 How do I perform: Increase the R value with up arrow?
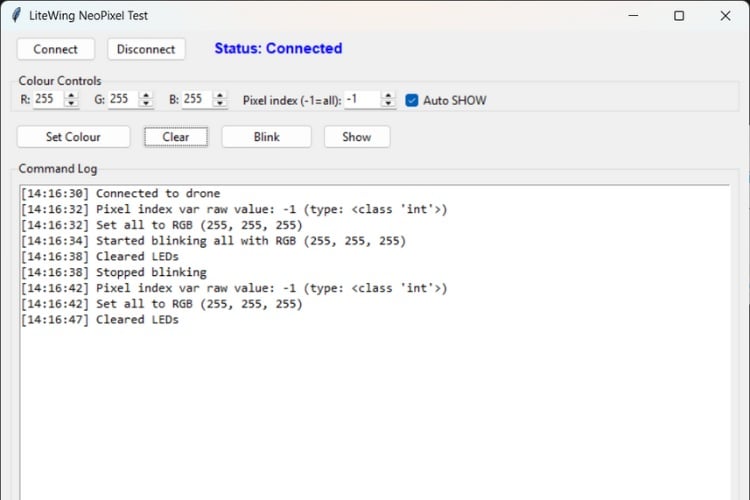click(71, 96)
